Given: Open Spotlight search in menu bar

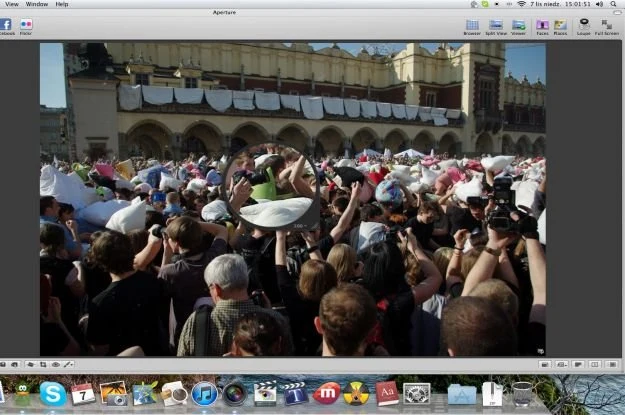Looking at the screenshot, I should pos(615,4).
